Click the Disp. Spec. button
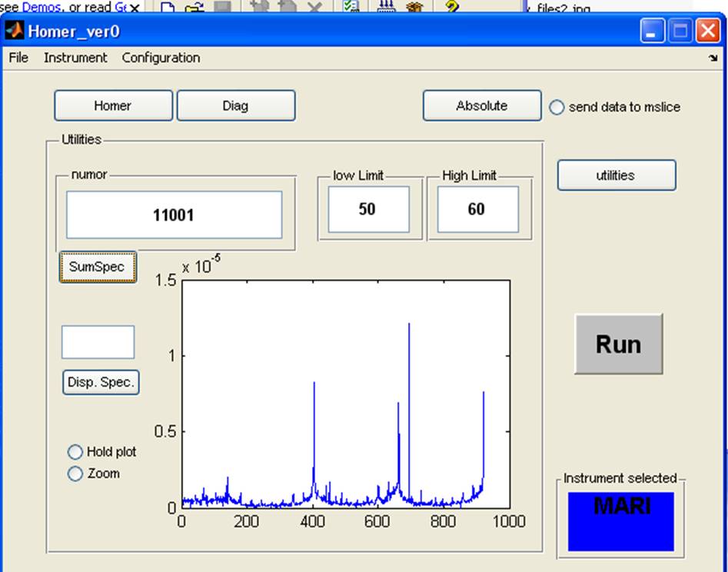The width and height of the screenshot is (728, 572). point(101,382)
